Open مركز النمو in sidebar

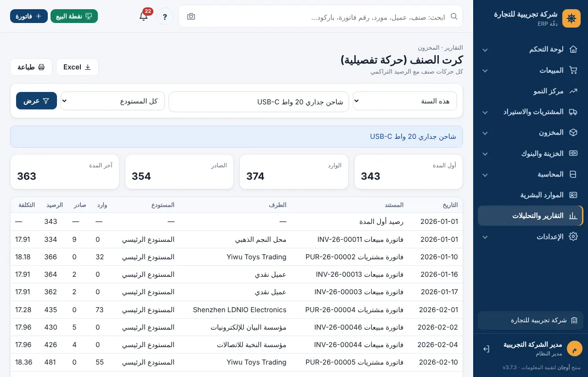pyautogui.click(x=531, y=91)
